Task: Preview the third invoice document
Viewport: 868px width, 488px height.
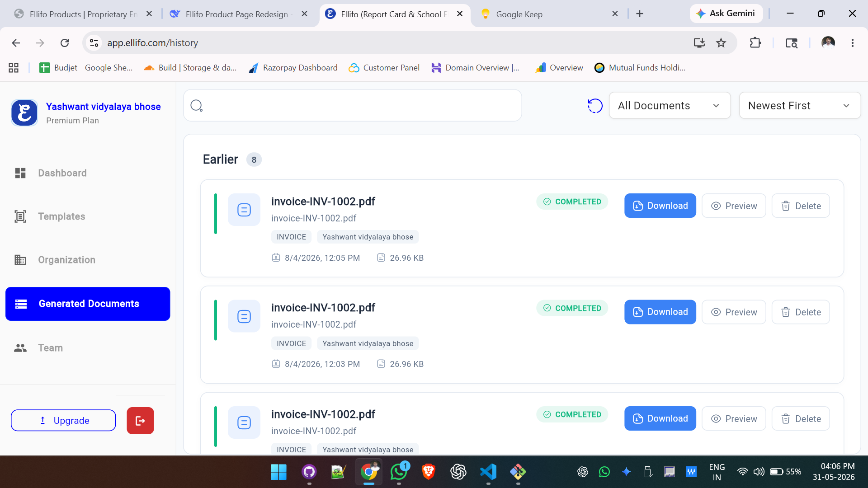Action: [734, 418]
